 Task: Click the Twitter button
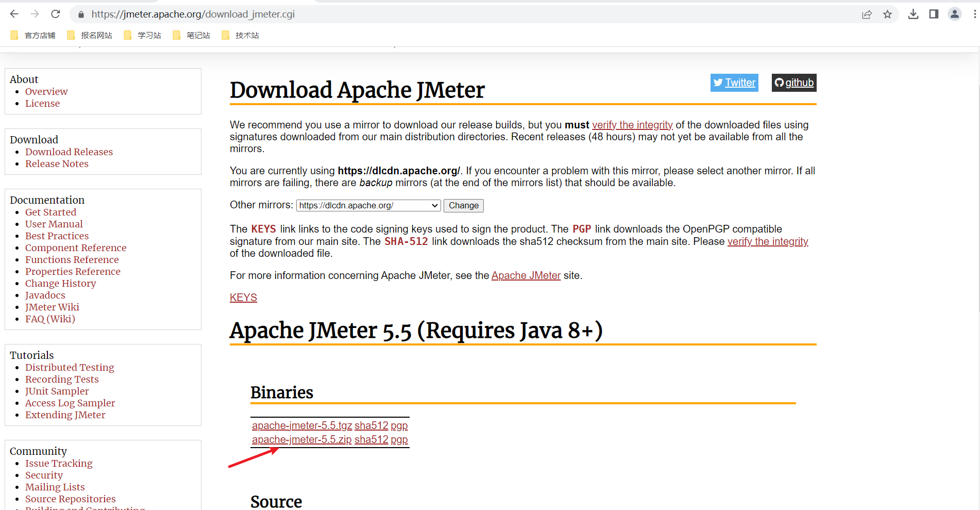click(734, 83)
